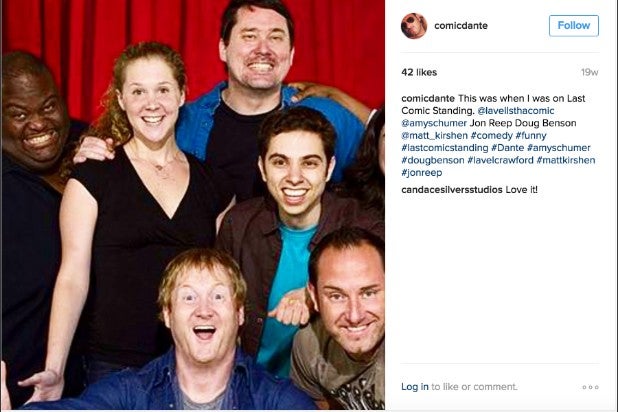Open the @lavellsthacomic mention
The image size is (618, 412).
point(516,111)
